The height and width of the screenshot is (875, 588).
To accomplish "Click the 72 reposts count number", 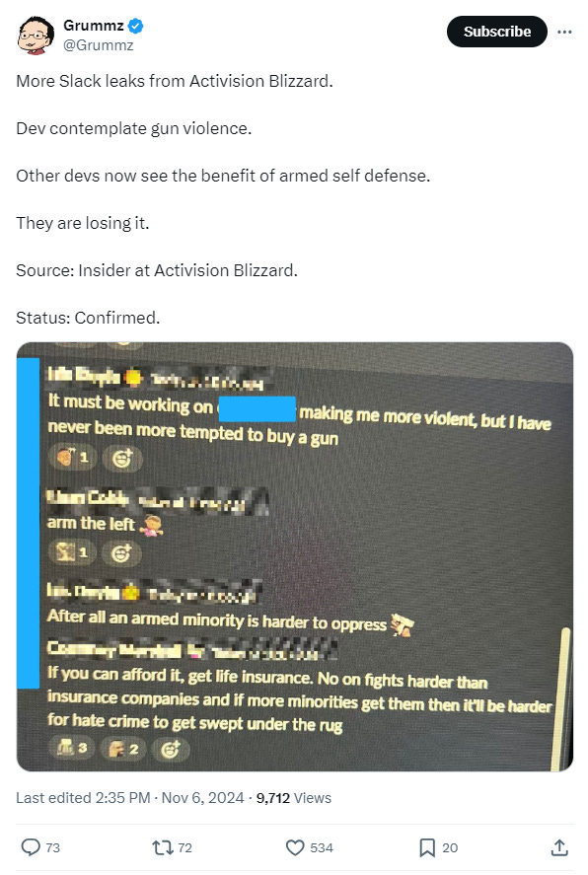I will click(x=184, y=848).
